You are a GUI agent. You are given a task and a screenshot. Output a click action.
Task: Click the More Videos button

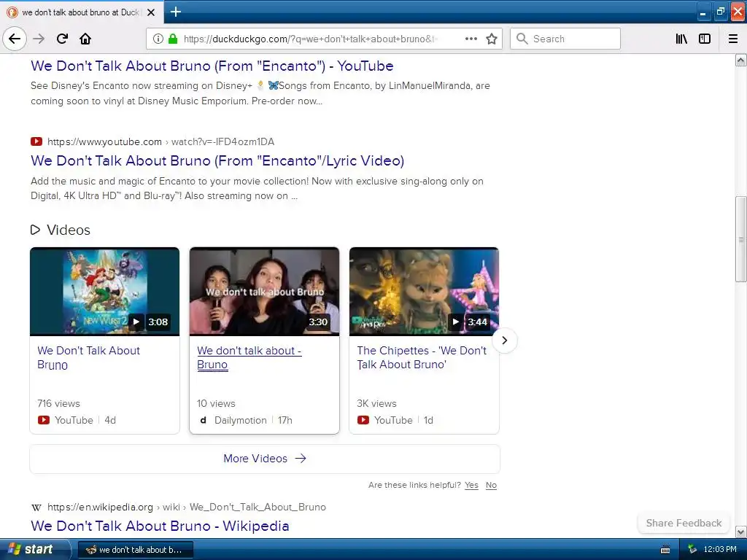(265, 459)
